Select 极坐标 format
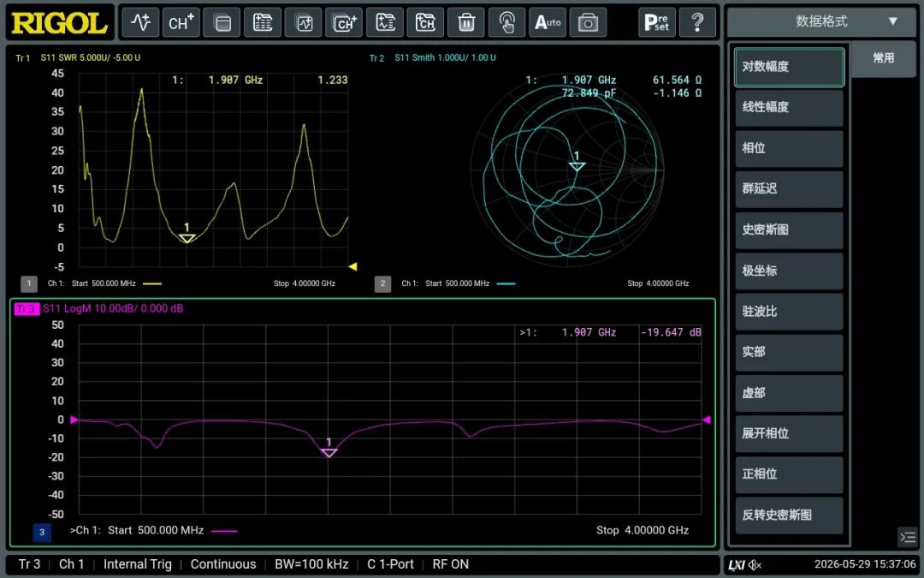Screen dimensions: 924x578 tap(789, 271)
